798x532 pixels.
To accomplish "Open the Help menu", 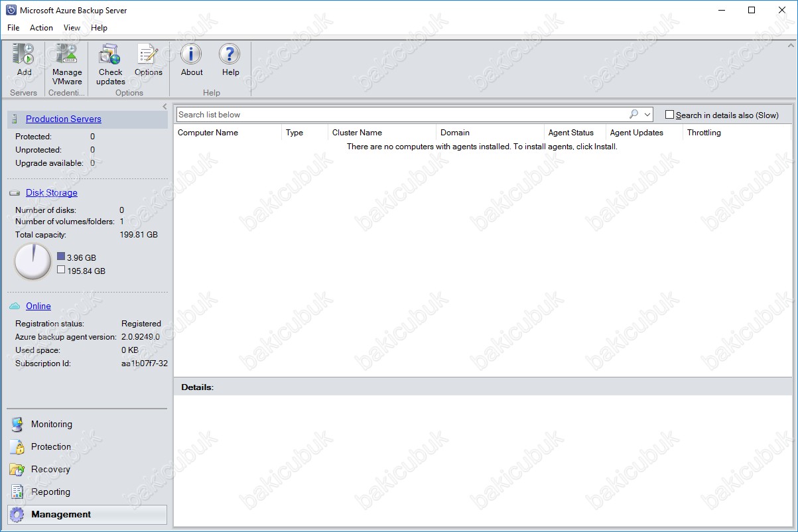I will point(99,28).
